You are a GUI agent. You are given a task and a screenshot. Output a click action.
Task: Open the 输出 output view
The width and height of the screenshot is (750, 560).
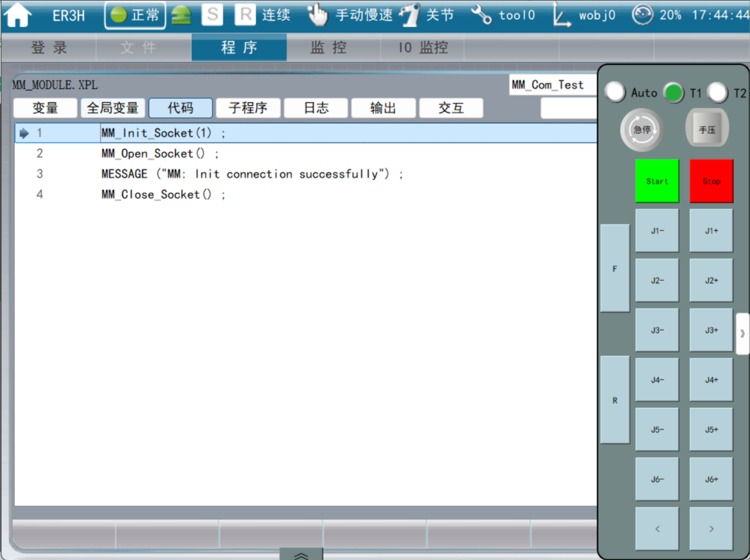point(383,108)
